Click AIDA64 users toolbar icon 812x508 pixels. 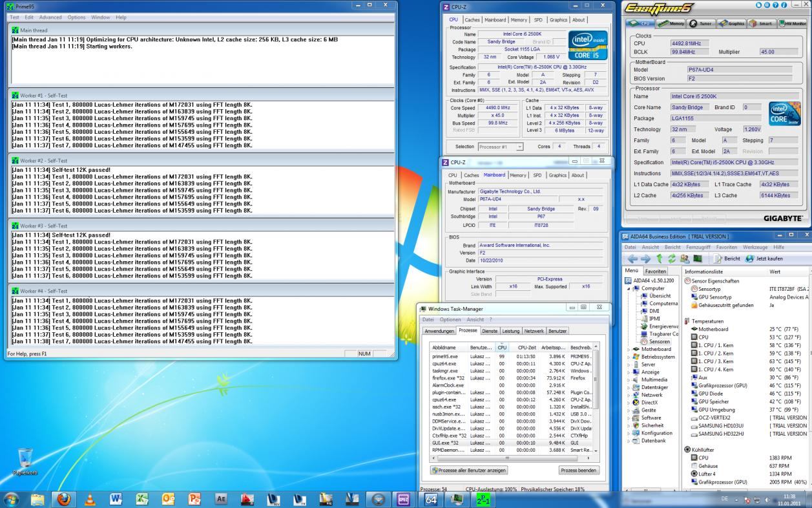tap(684, 259)
